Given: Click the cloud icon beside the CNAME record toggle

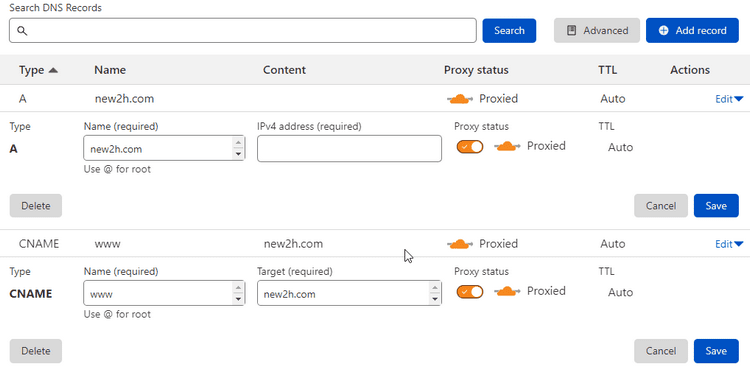Looking at the screenshot, I should 507,291.
